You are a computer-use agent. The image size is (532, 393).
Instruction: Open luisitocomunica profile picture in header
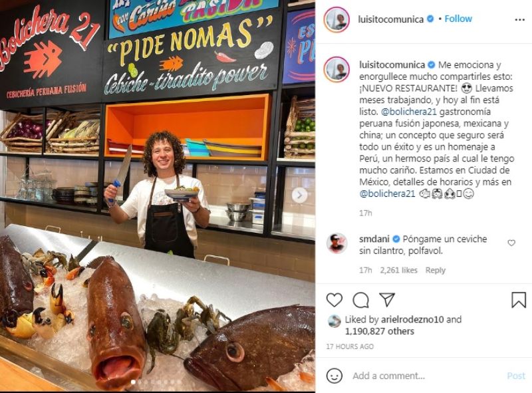pos(336,19)
